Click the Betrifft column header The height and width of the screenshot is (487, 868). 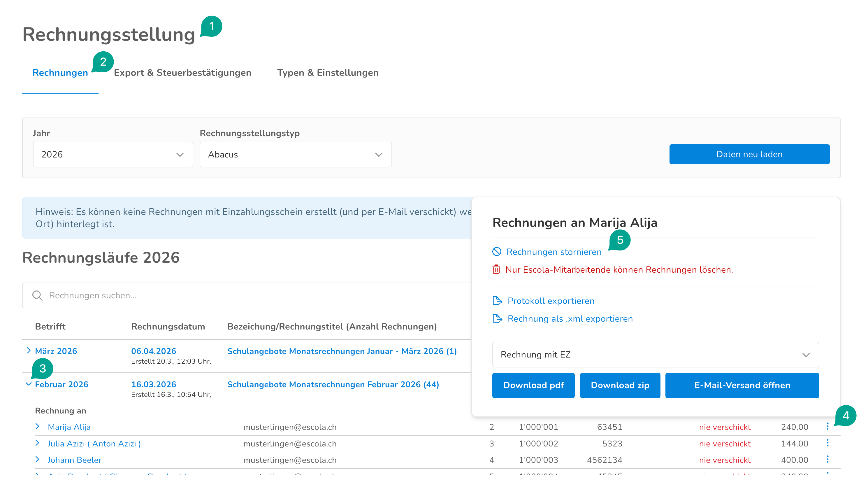click(50, 327)
